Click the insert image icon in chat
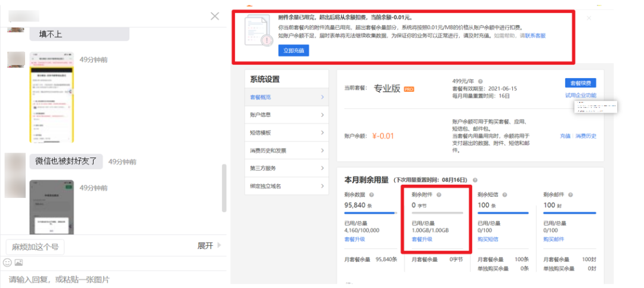This screenshot has height=288, width=644. tap(18, 262)
